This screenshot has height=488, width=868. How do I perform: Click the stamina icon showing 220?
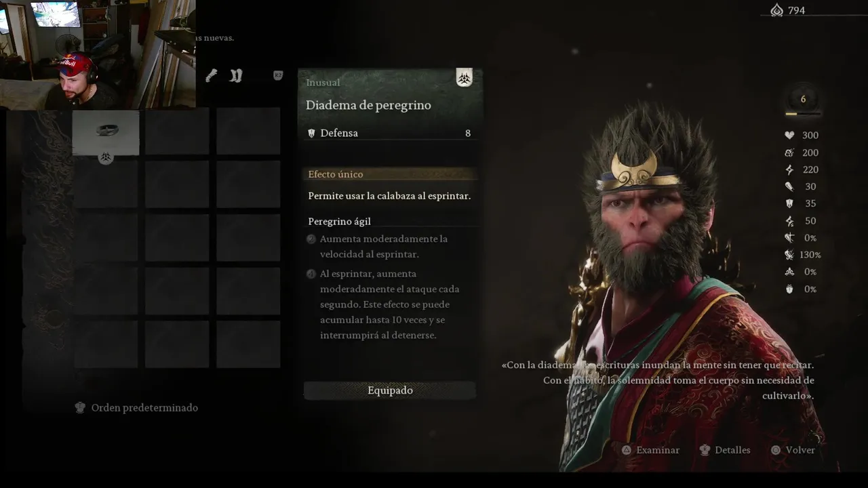click(789, 169)
